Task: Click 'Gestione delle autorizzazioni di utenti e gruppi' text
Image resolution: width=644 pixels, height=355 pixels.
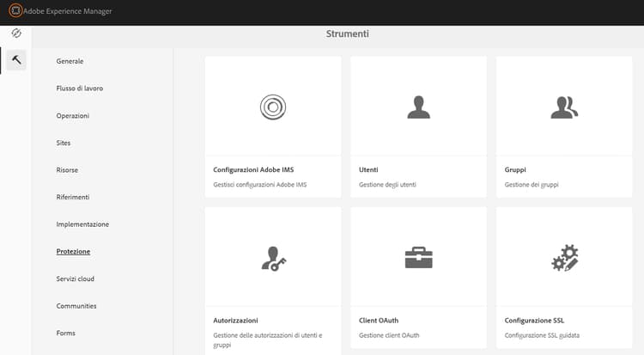Action: coord(268,340)
